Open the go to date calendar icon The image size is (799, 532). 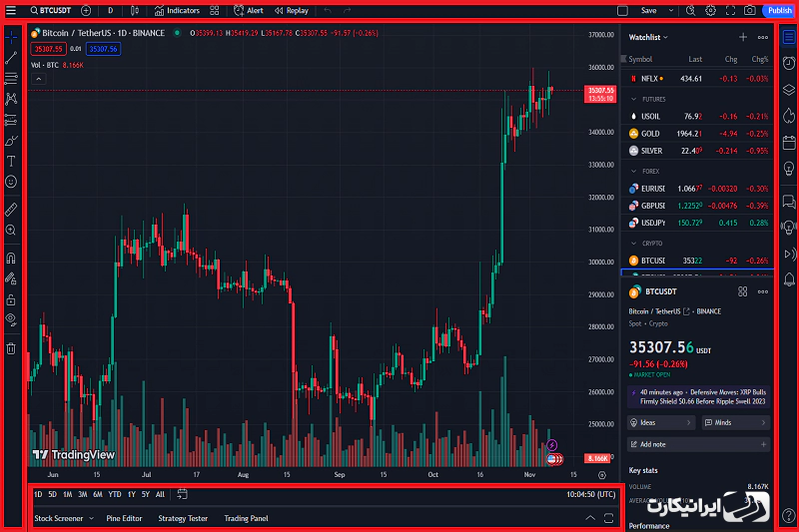(182, 494)
